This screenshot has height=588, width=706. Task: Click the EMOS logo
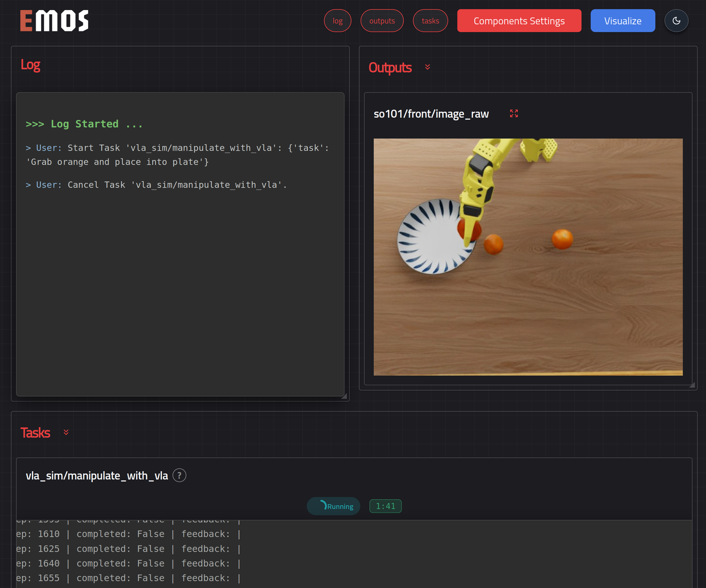[x=54, y=21]
